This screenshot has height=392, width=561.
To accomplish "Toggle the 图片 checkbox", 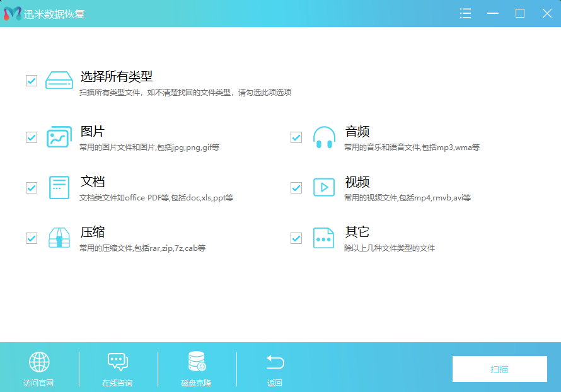I will pos(31,136).
